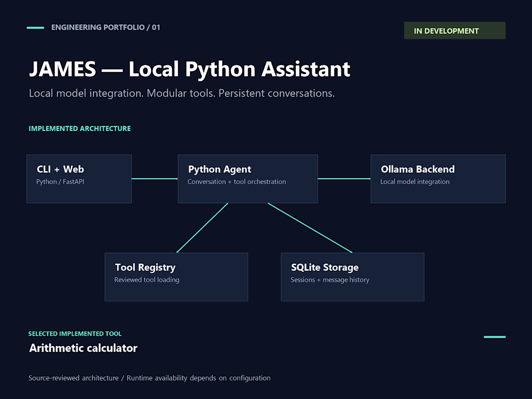Click "Conversation + tool orchestration" description
Screen dimensions: 532x399
click(236, 181)
